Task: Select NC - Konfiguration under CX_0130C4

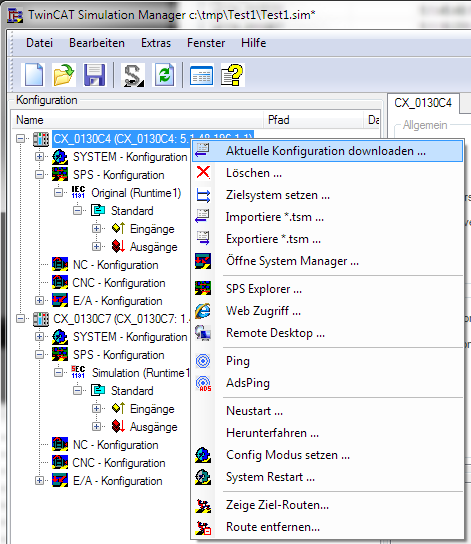Action: coord(115,265)
